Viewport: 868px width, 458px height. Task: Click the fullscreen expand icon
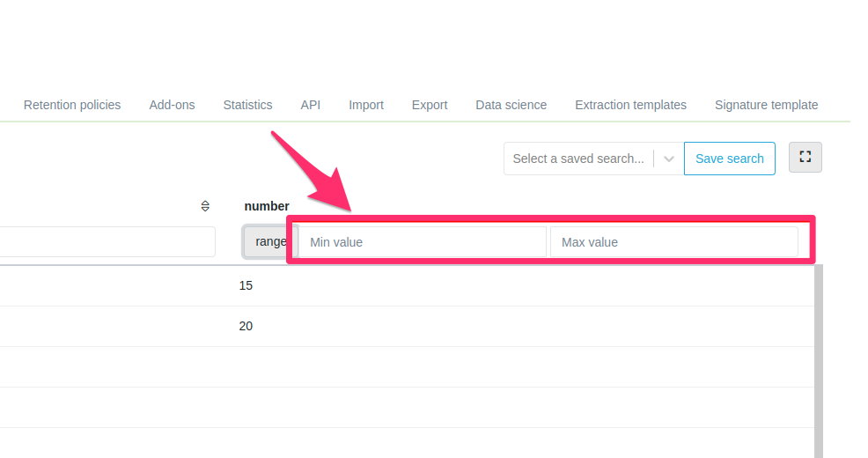coord(805,157)
